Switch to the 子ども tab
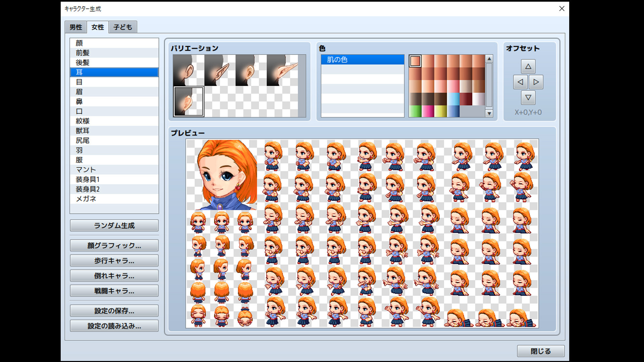The width and height of the screenshot is (644, 362). tap(122, 27)
